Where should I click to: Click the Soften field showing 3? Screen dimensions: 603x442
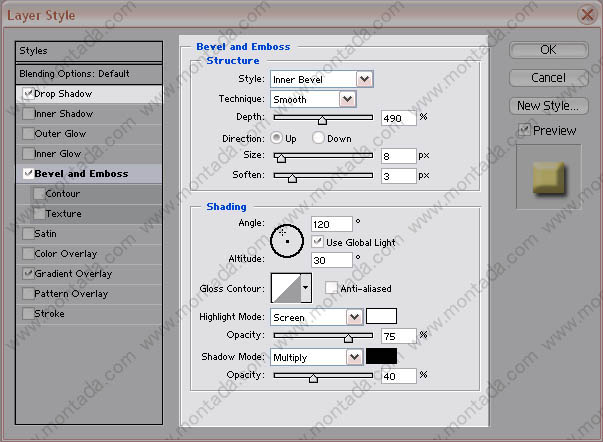click(399, 176)
